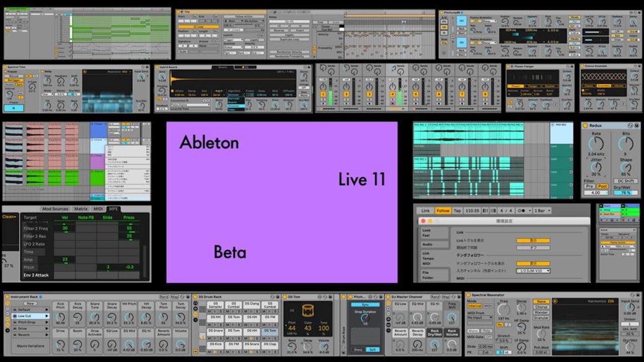Screen dimensions: 644x362
Task: Click the tom drum image in the DS Tom device
Action: click(x=307, y=311)
